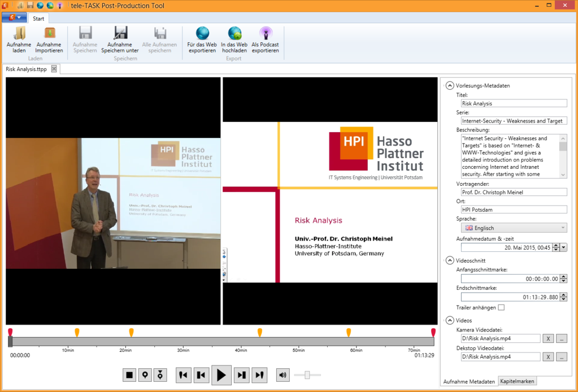Mute audio with the speaker button

click(283, 374)
